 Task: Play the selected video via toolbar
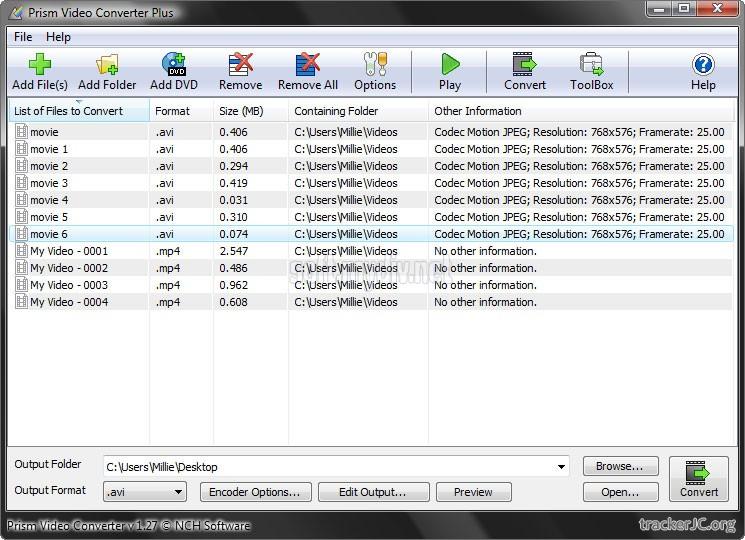pyautogui.click(x=450, y=71)
